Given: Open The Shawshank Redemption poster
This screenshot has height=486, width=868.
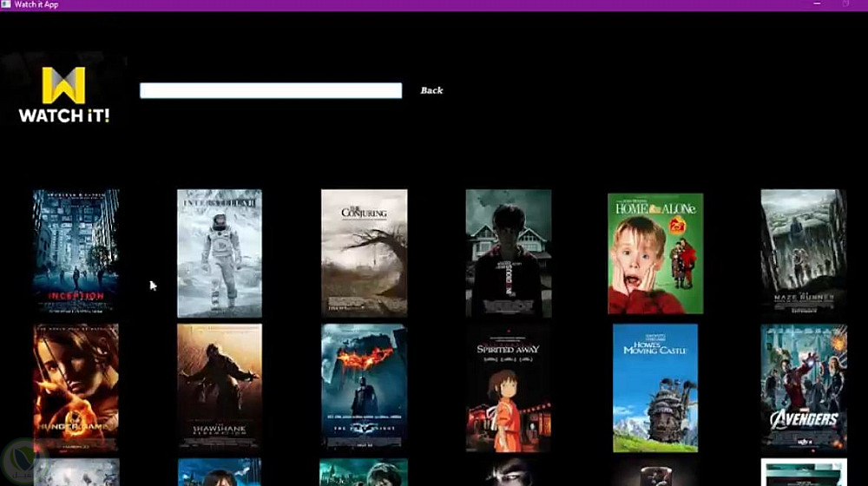Looking at the screenshot, I should (220, 387).
